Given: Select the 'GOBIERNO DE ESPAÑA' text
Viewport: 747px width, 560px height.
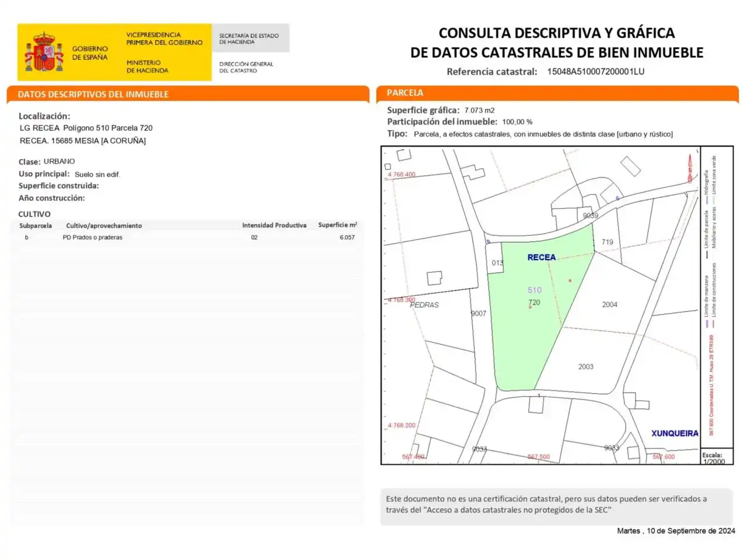Looking at the screenshot, I should pos(90,53).
